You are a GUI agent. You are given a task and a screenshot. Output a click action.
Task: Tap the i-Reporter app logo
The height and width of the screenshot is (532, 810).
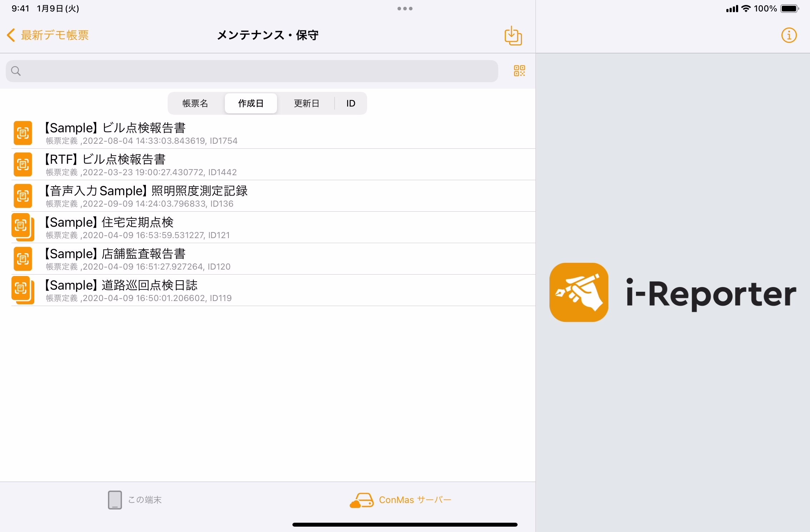click(579, 292)
